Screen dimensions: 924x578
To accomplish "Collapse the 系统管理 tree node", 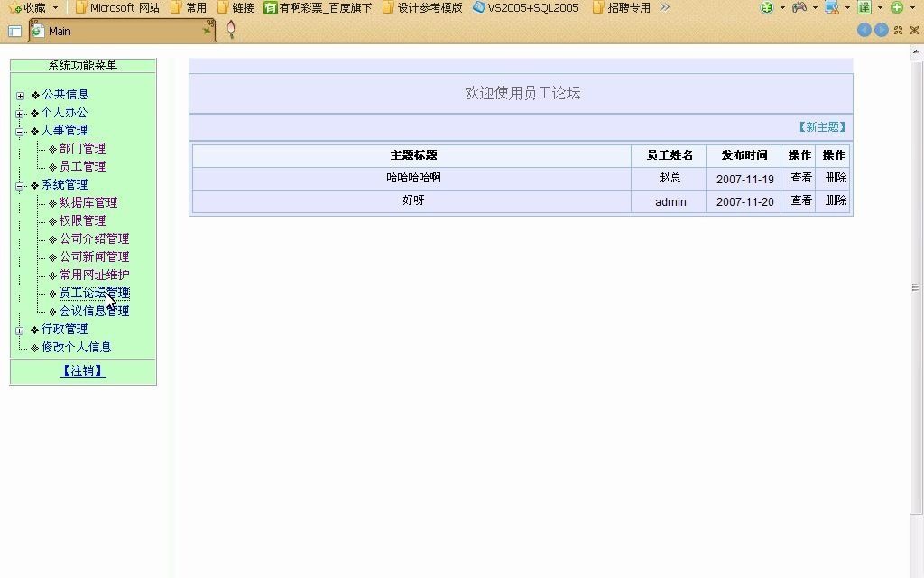I will [x=20, y=184].
